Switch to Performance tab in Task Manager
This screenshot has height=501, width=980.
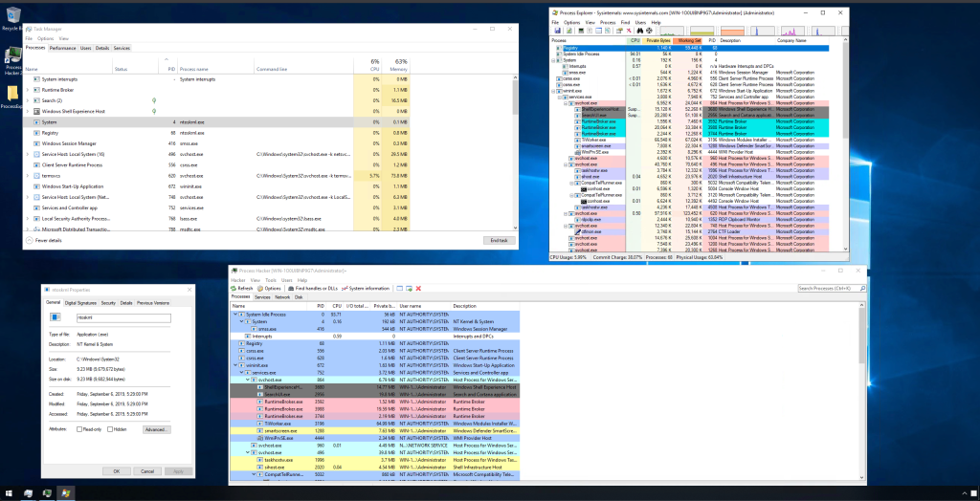tap(62, 48)
